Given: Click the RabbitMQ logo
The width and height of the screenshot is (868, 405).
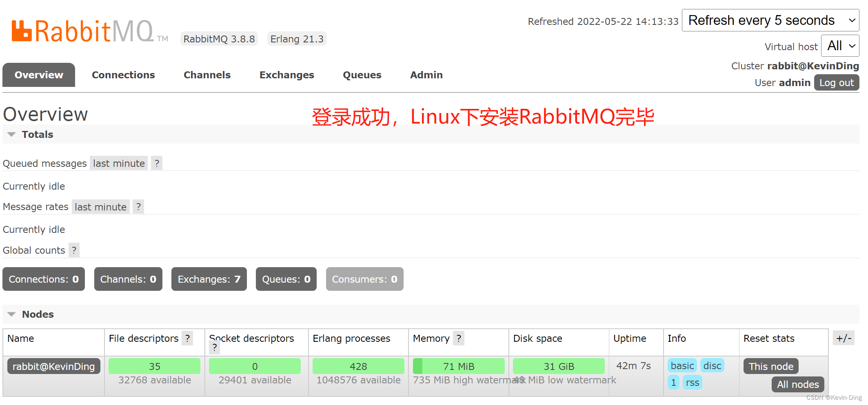Looking at the screenshot, I should tap(89, 31).
